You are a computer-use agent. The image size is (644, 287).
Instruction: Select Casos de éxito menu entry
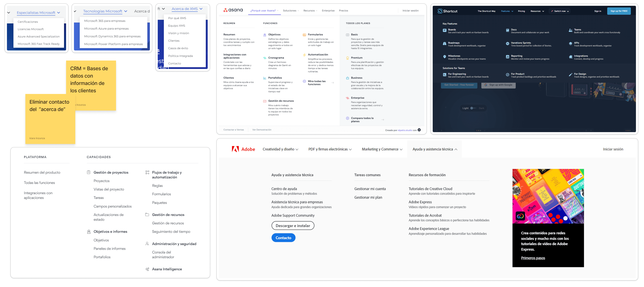coord(178,48)
